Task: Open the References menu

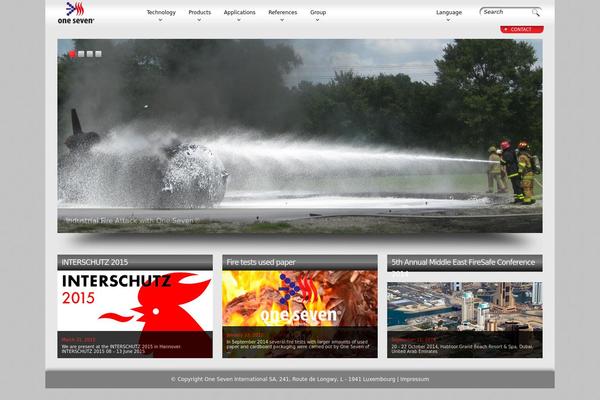Action: (282, 12)
